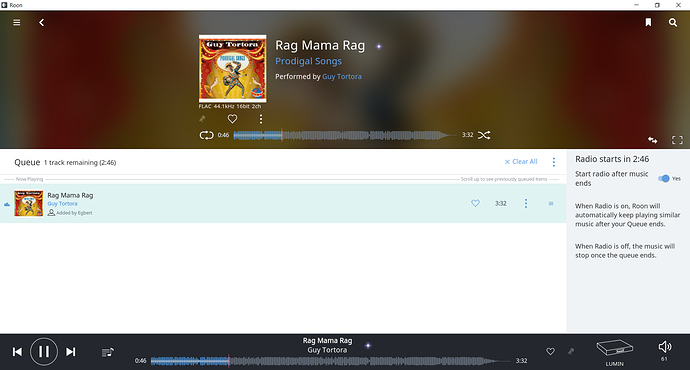Click the sparkle icon in the footer
690x370 pixels.
coord(368,345)
